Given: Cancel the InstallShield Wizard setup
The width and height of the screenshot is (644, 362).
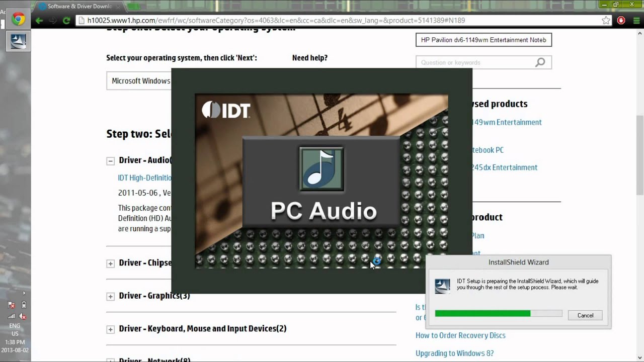Looking at the screenshot, I should click(x=585, y=315).
